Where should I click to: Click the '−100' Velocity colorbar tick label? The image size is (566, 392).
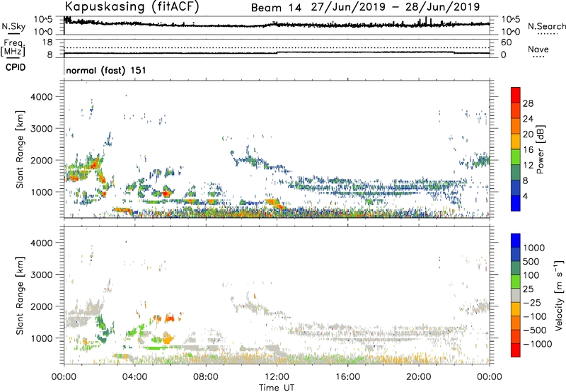click(x=535, y=316)
